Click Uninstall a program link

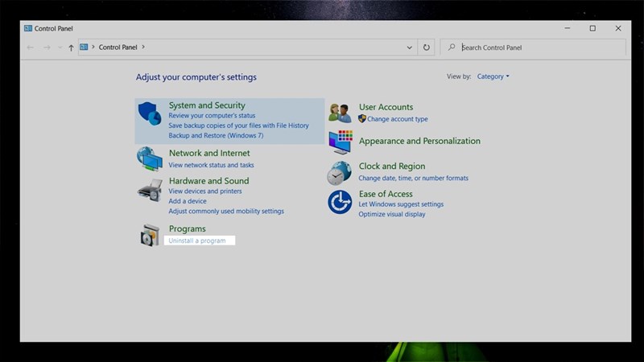click(197, 241)
